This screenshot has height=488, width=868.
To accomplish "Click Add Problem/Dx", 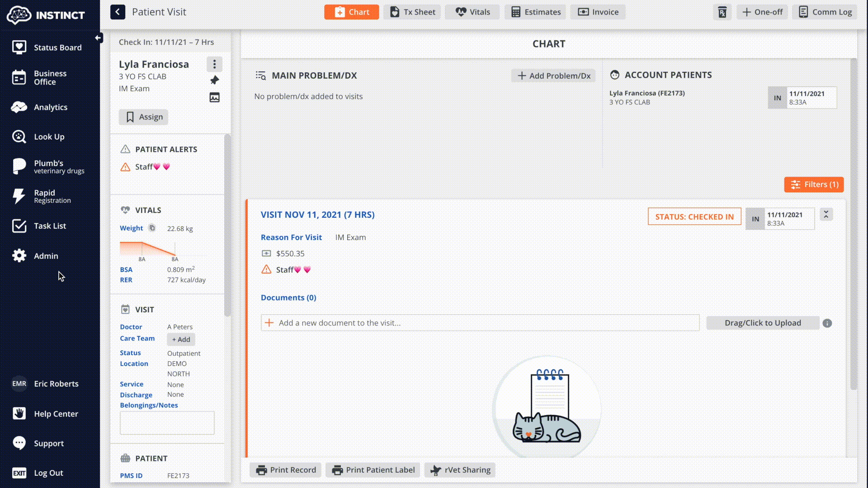I will tap(553, 76).
